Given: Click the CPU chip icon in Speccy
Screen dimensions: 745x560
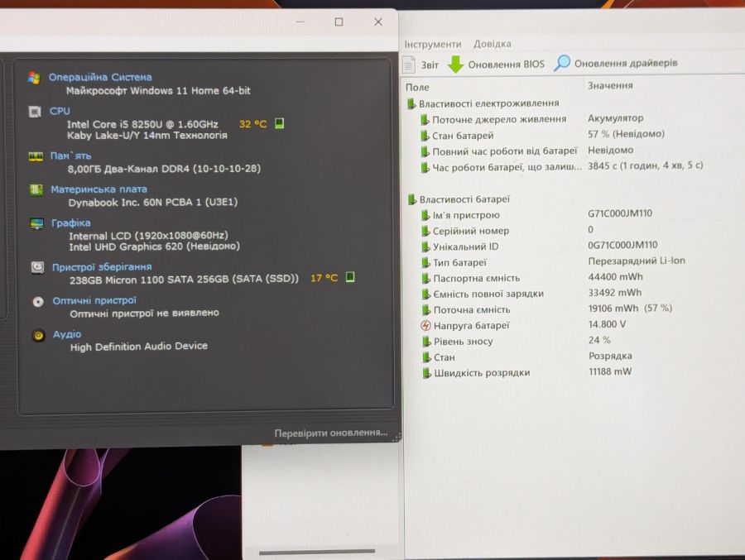Looking at the screenshot, I should pyautogui.click(x=35, y=112).
